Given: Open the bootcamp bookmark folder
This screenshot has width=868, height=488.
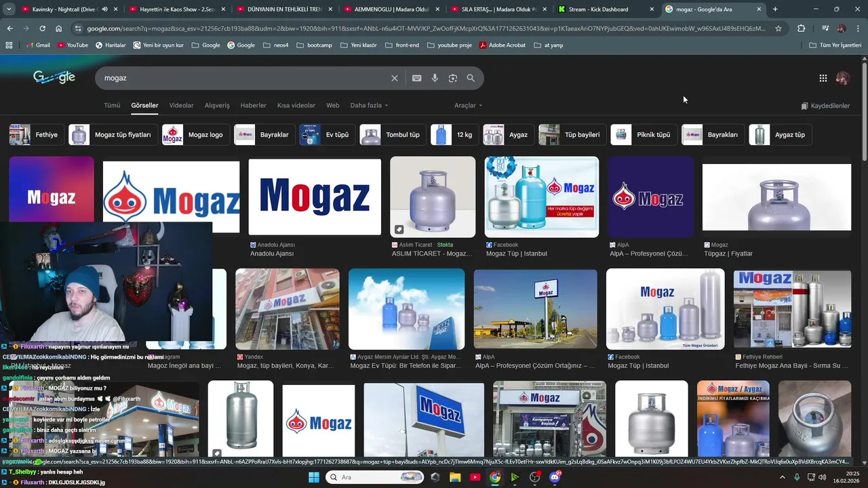Looking at the screenshot, I should 314,45.
